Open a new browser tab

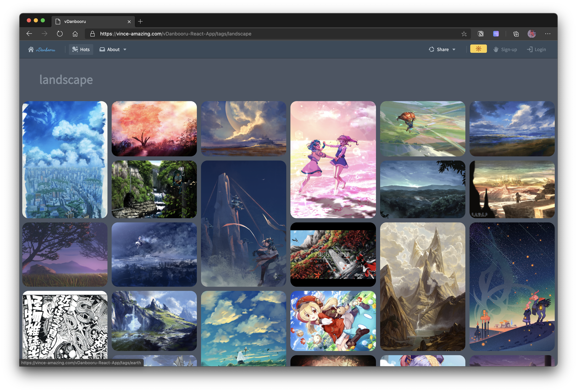point(140,21)
